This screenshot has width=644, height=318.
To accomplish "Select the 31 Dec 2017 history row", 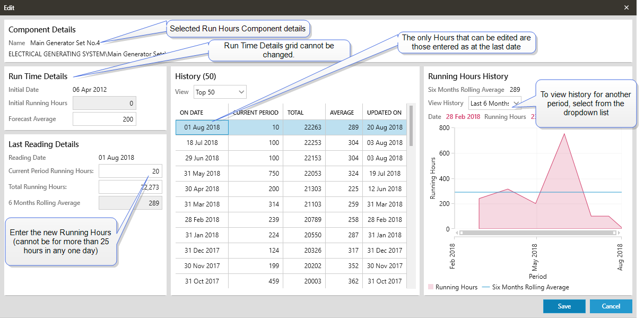I will click(291, 251).
